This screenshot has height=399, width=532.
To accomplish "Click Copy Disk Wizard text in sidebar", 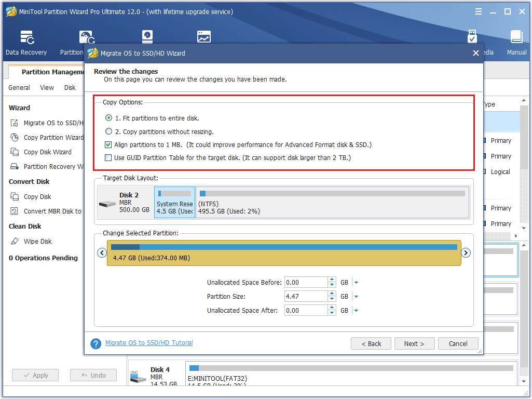I will (x=48, y=152).
